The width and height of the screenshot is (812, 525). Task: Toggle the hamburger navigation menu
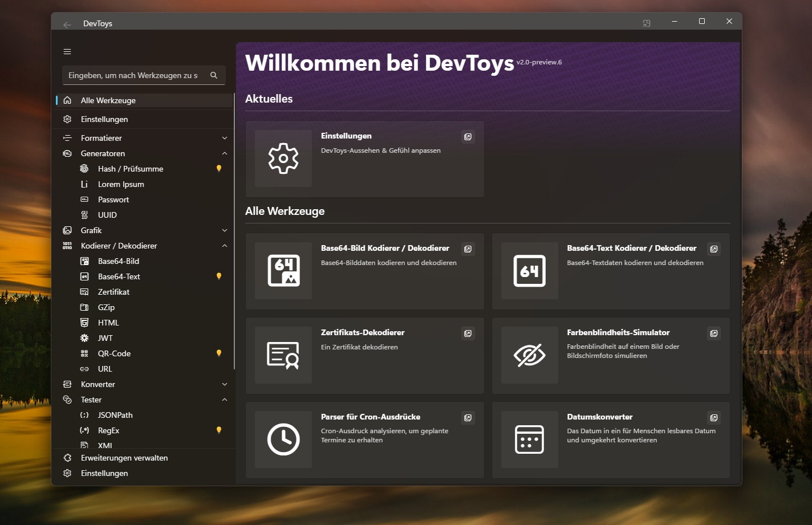(67, 51)
